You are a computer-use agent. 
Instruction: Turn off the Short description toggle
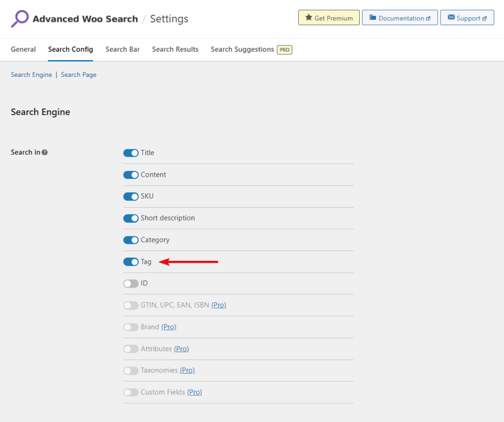[130, 218]
